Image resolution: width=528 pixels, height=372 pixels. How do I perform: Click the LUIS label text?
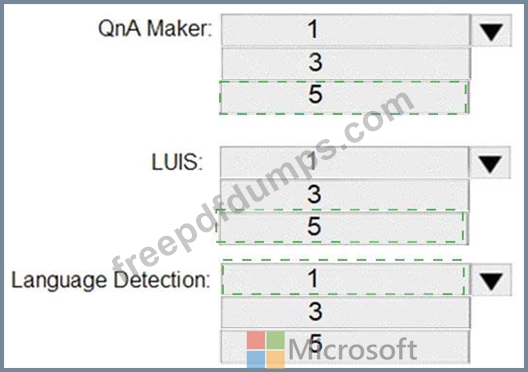click(177, 162)
